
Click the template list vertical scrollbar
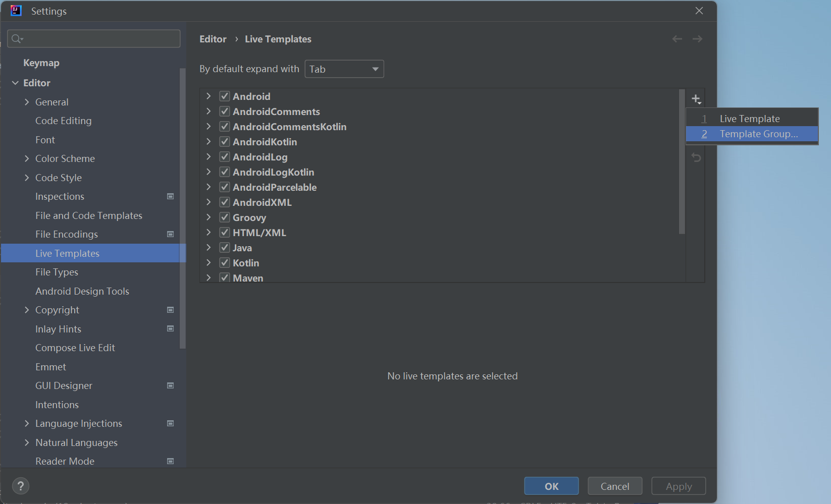click(x=682, y=162)
